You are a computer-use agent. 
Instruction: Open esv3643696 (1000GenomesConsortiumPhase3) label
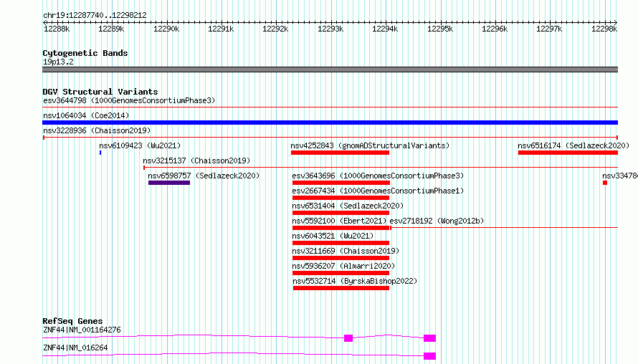point(378,176)
